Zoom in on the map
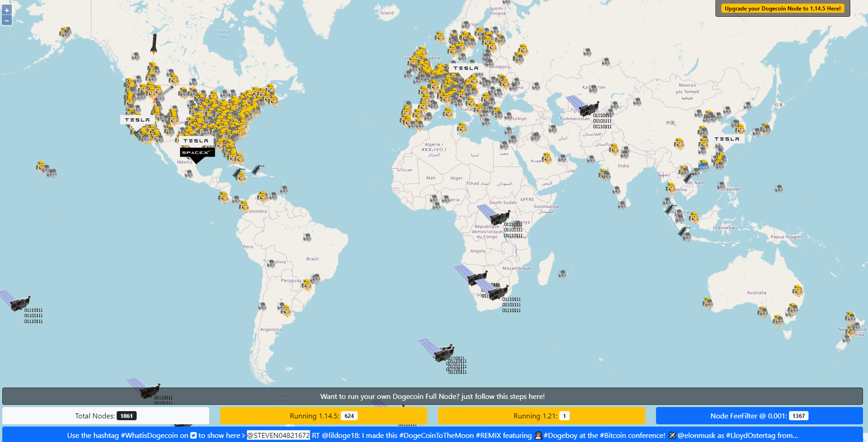 click(x=7, y=10)
